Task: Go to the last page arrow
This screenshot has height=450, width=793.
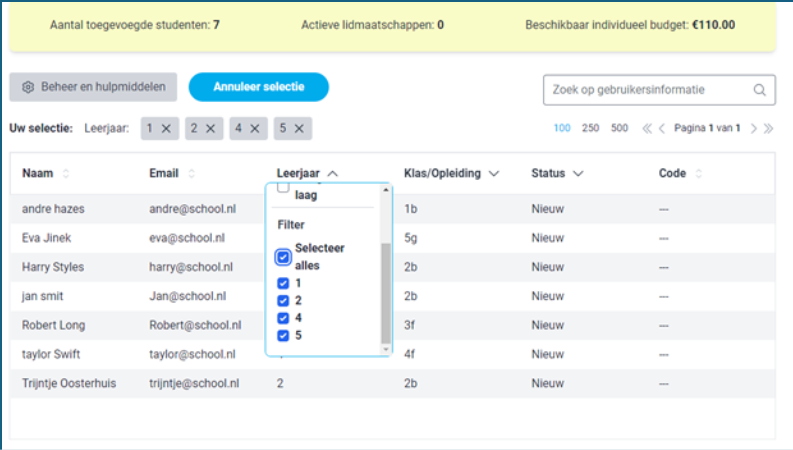Action: [768, 128]
